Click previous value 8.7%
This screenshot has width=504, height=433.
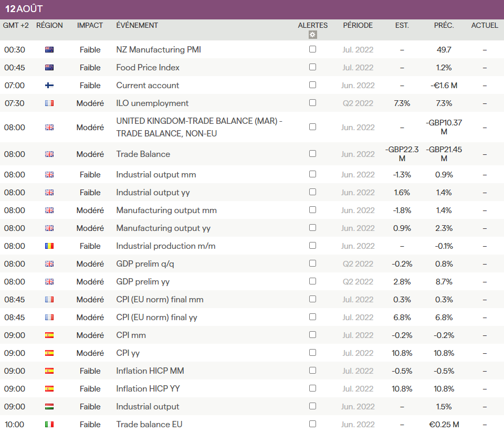point(444,282)
